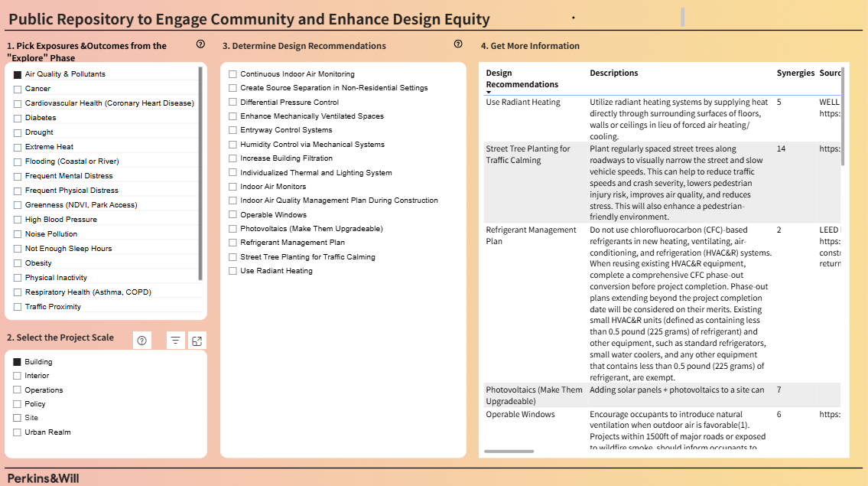This screenshot has height=486, width=868.
Task: Click the information table horizontal scrollbar
Action: click(509, 452)
